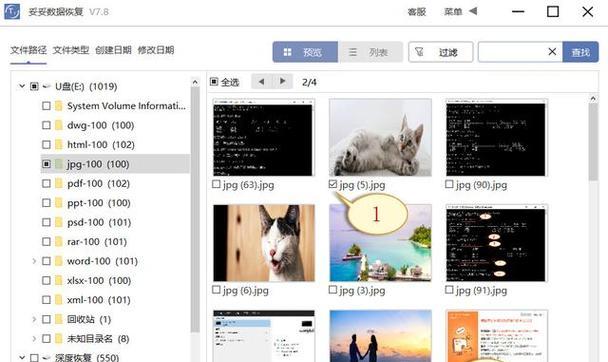Check the ppt-100 folder checkbox
Screen dimensions: 608x362
point(46,203)
